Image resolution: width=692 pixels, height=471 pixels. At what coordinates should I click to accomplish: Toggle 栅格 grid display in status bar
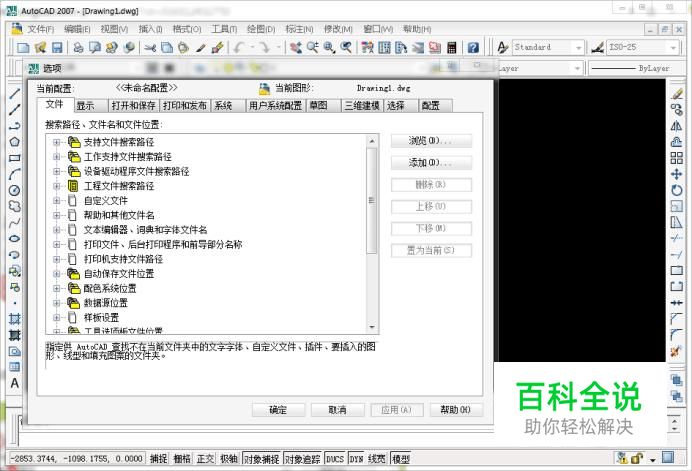(x=182, y=459)
